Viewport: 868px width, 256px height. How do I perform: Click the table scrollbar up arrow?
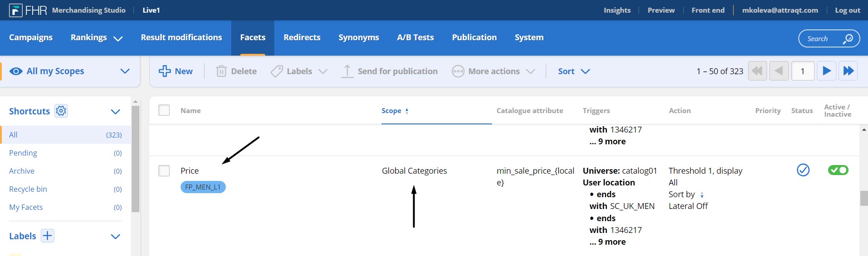tap(864, 130)
